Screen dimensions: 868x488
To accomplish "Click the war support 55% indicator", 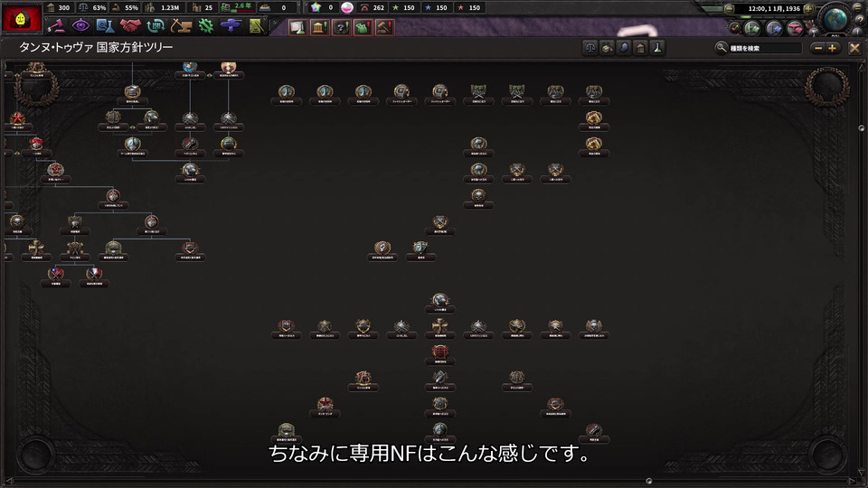I will [x=125, y=8].
